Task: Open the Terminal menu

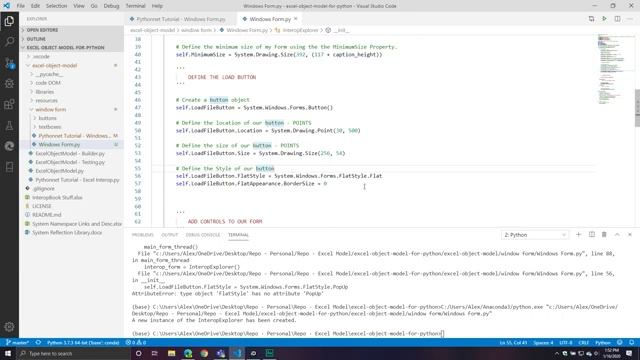Action: click(x=136, y=6)
